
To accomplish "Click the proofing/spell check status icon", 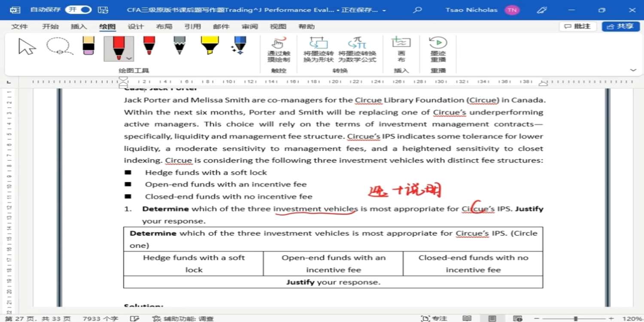I will (134, 318).
